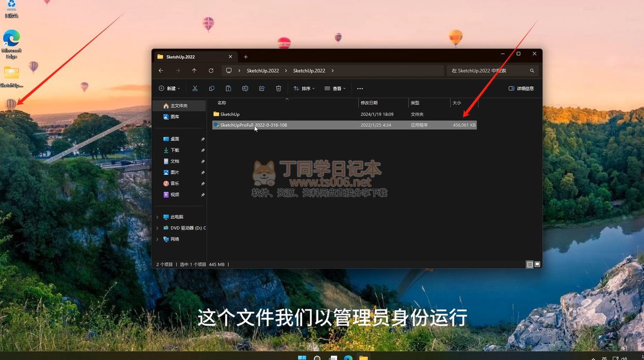This screenshot has width=644, height=360.
Task: Click the Cut scissors icon
Action: [x=195, y=88]
